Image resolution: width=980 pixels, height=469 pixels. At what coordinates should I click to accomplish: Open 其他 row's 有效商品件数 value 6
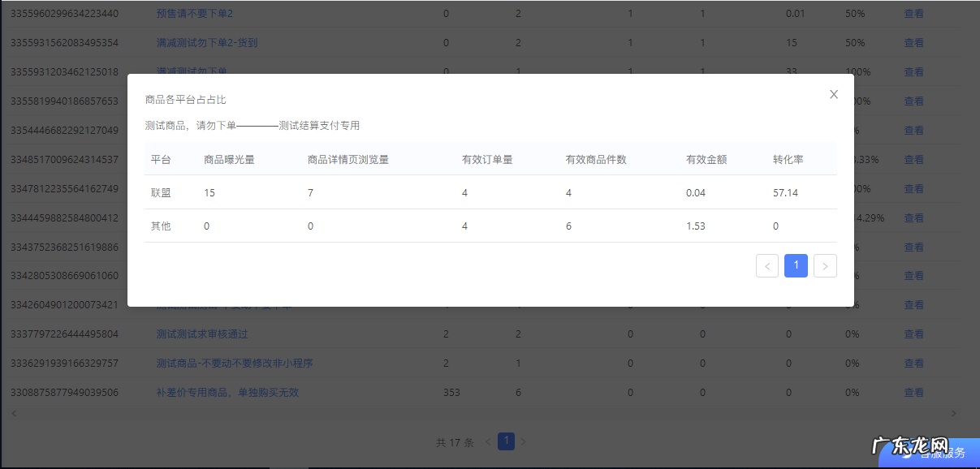click(568, 226)
